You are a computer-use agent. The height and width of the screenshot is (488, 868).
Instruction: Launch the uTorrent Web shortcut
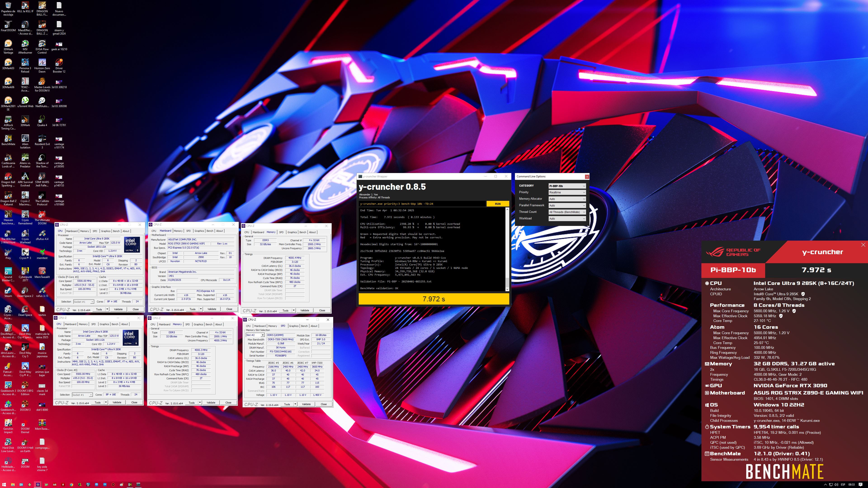[x=25, y=102]
